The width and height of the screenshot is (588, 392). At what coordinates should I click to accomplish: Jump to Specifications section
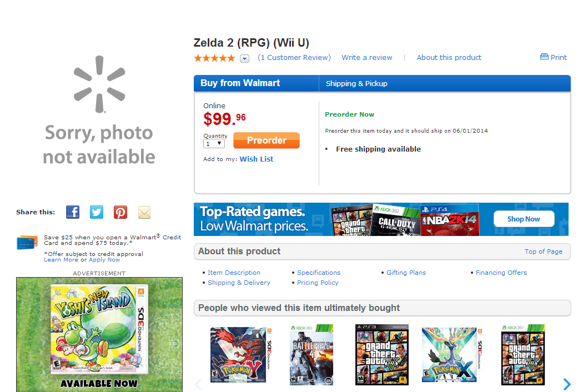319,273
